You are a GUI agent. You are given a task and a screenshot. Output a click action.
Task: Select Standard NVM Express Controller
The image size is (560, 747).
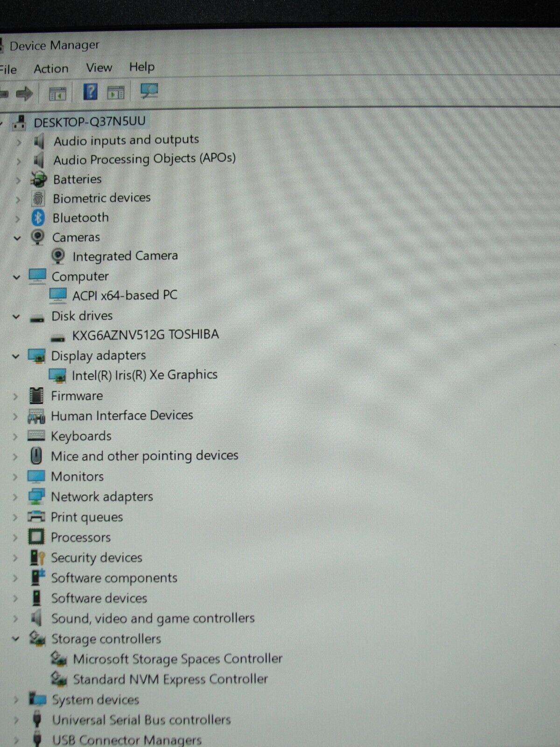pos(170,679)
